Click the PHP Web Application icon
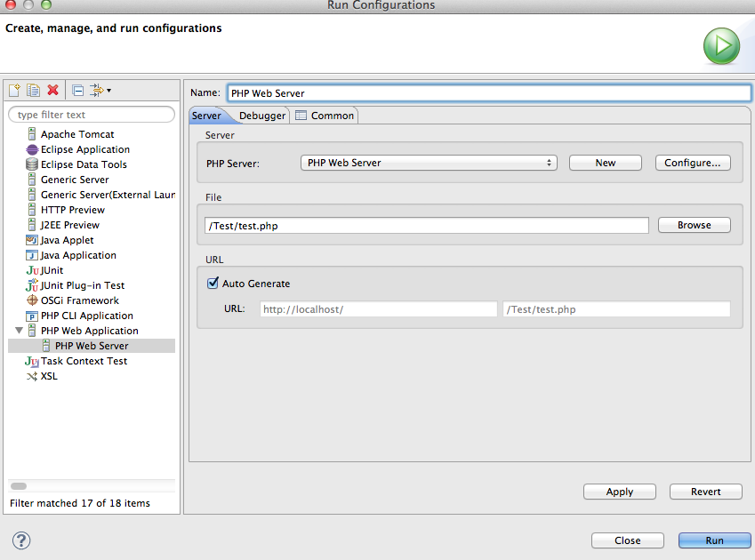Image resolution: width=755 pixels, height=560 pixels. tap(32, 330)
